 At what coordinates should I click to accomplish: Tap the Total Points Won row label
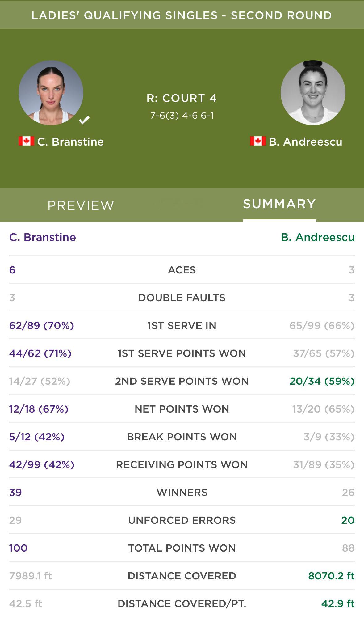182,548
